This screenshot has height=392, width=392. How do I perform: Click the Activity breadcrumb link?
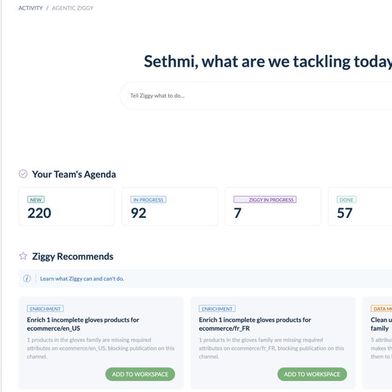click(x=30, y=8)
